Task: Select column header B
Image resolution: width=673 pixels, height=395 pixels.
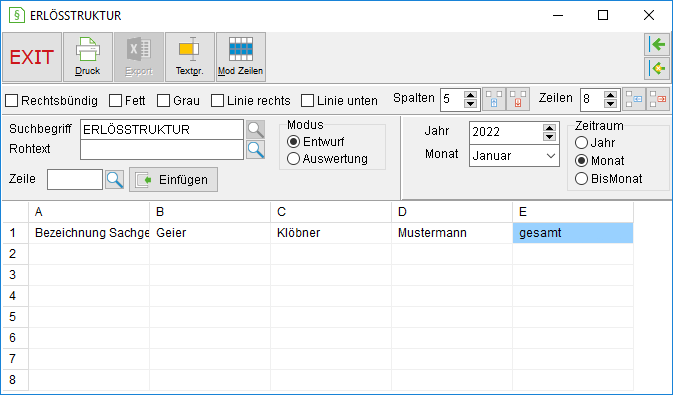Action: [210, 212]
